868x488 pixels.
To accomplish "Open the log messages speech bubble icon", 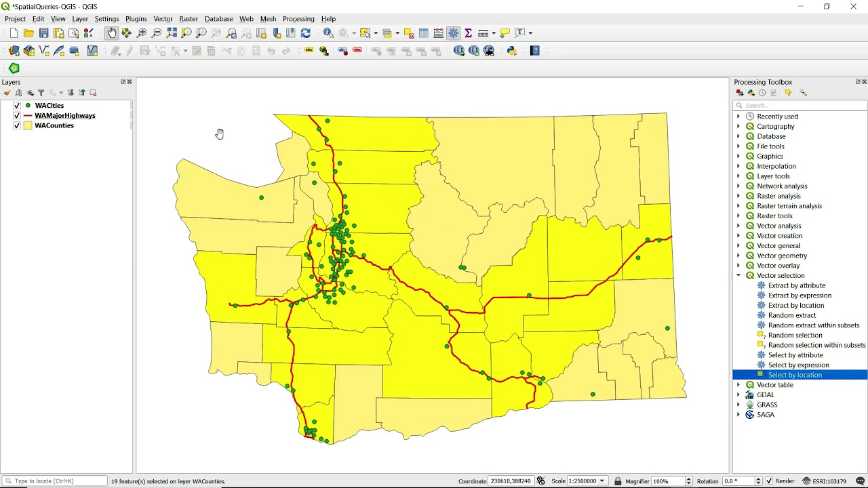I will click(x=860, y=481).
